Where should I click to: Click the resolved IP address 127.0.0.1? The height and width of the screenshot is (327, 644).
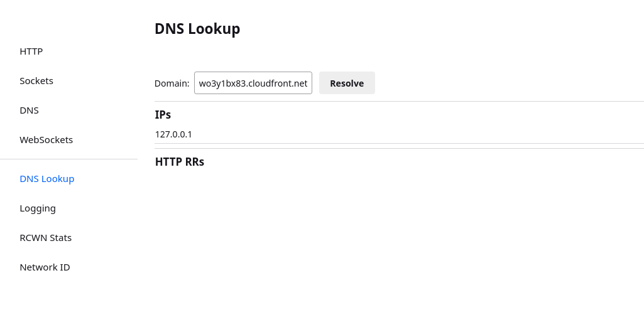[x=173, y=134]
